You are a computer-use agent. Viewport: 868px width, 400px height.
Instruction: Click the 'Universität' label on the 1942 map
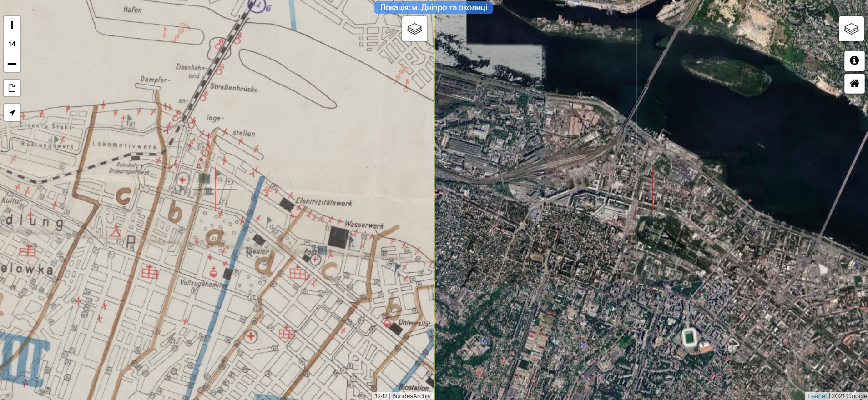[414, 323]
